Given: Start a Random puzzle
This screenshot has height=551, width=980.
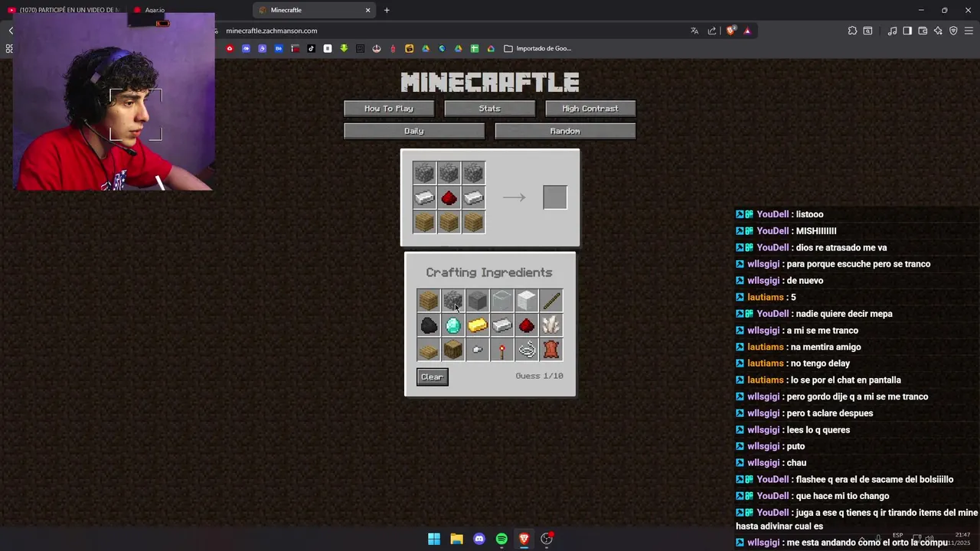Looking at the screenshot, I should [565, 131].
